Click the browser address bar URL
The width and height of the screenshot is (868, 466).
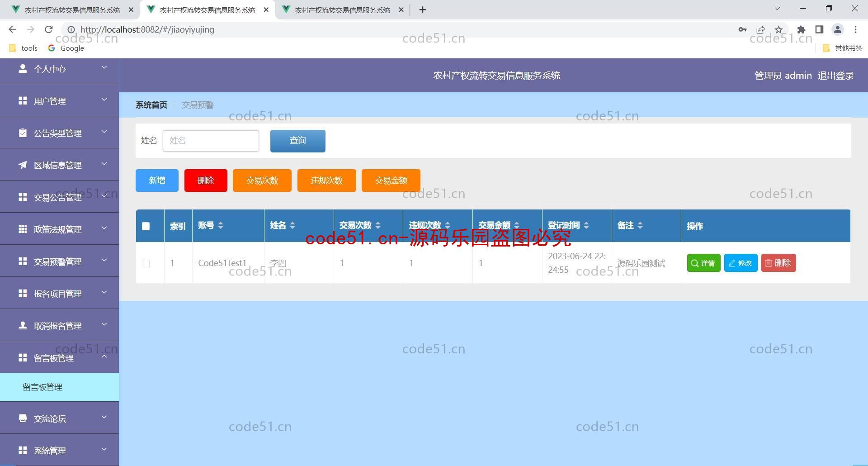click(x=147, y=29)
